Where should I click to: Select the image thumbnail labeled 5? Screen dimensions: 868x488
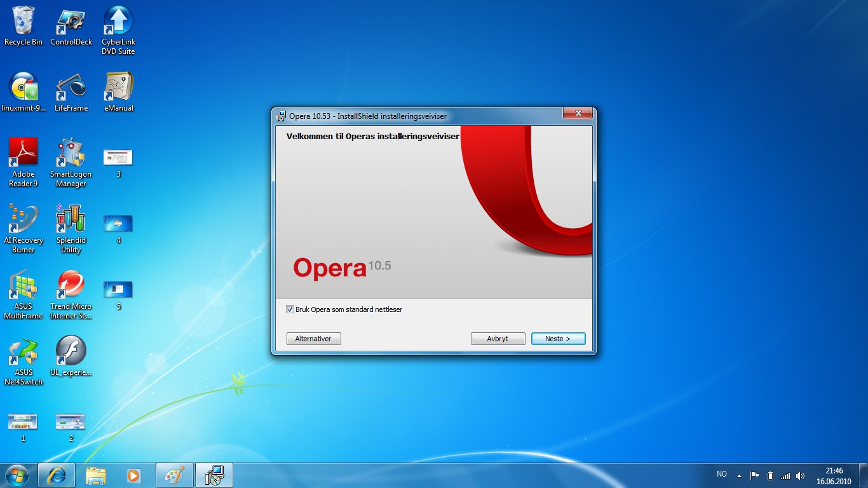point(118,295)
